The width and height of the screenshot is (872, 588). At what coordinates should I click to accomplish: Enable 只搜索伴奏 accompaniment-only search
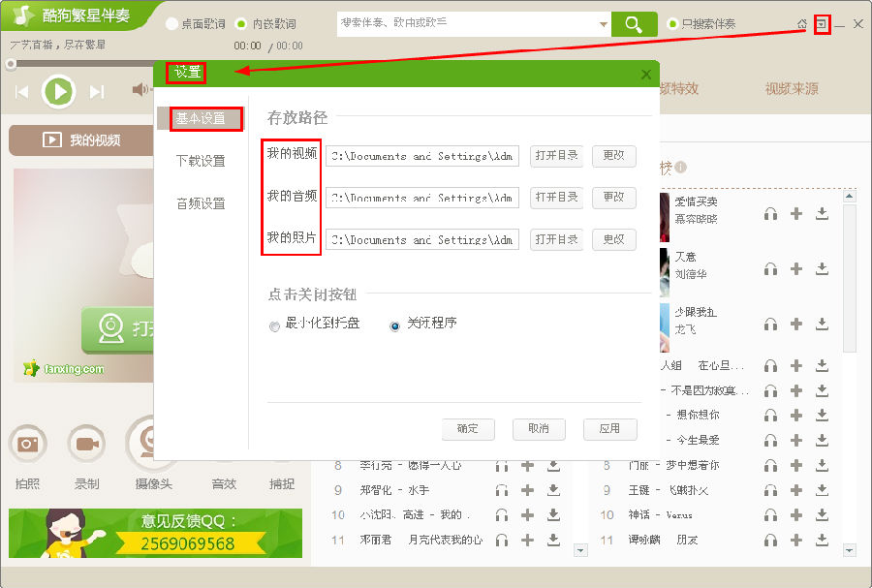point(671,23)
